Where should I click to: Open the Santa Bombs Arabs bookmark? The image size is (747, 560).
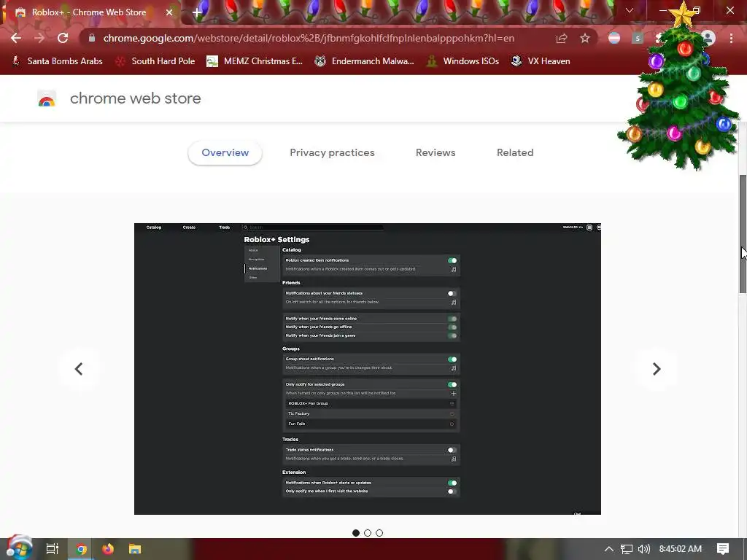coord(57,61)
